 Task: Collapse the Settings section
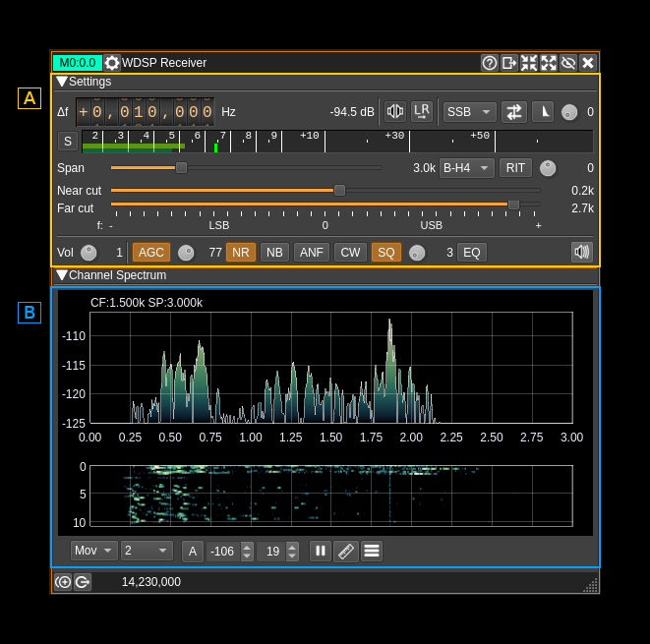62,82
